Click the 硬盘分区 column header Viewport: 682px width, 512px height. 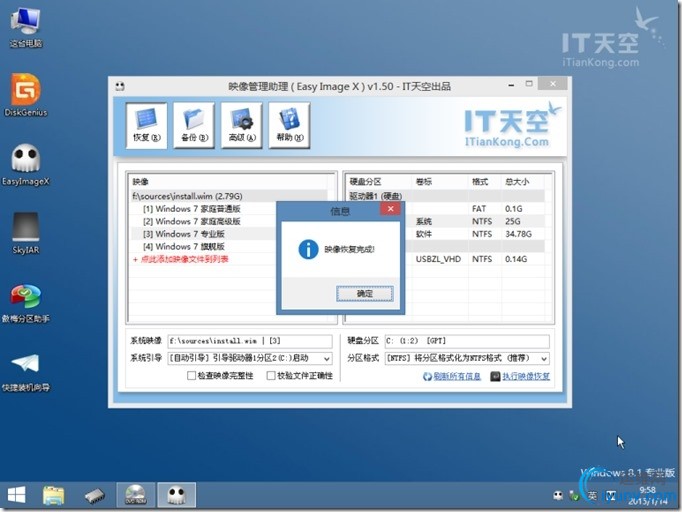(378, 182)
